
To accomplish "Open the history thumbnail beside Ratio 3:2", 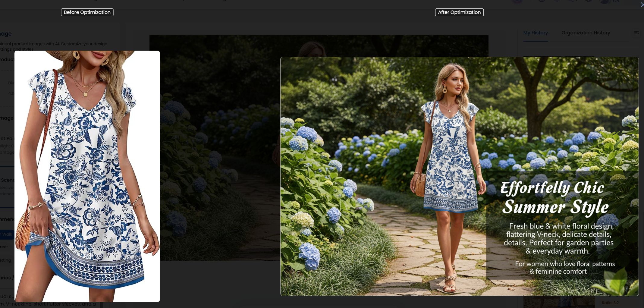I will (559, 302).
